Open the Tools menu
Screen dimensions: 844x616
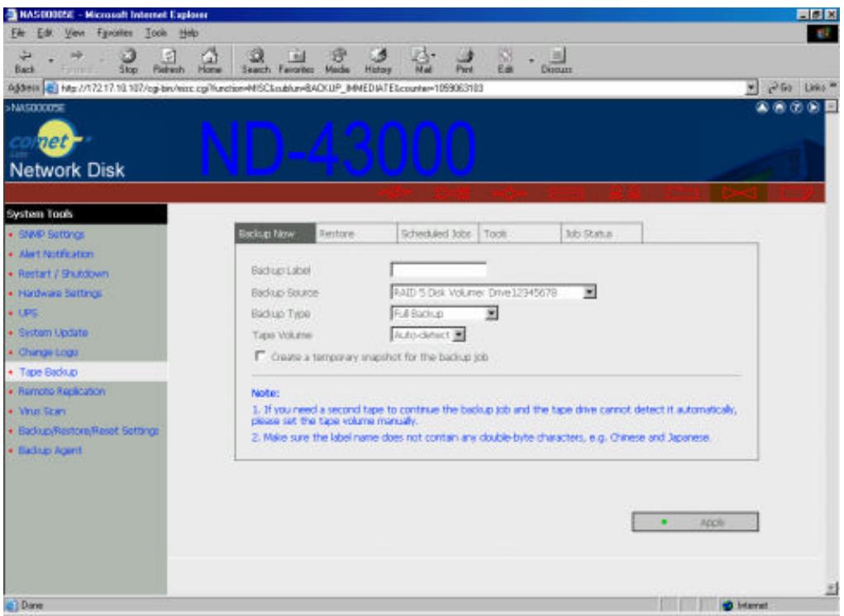(x=156, y=33)
